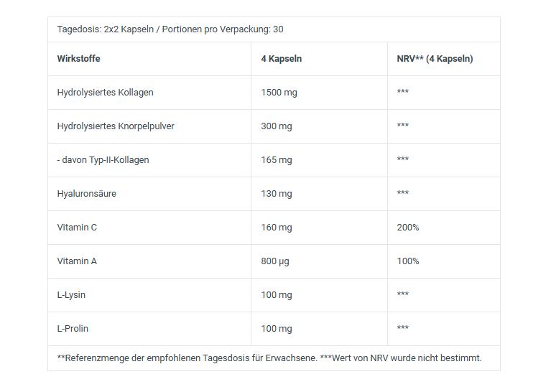Click the 1500 mg value
Image resolution: width=551 pixels, height=392 pixels.
coord(279,93)
